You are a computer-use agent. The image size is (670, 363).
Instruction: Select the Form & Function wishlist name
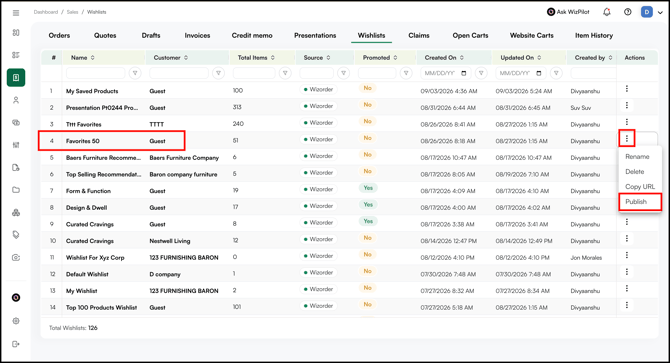pyautogui.click(x=88, y=191)
